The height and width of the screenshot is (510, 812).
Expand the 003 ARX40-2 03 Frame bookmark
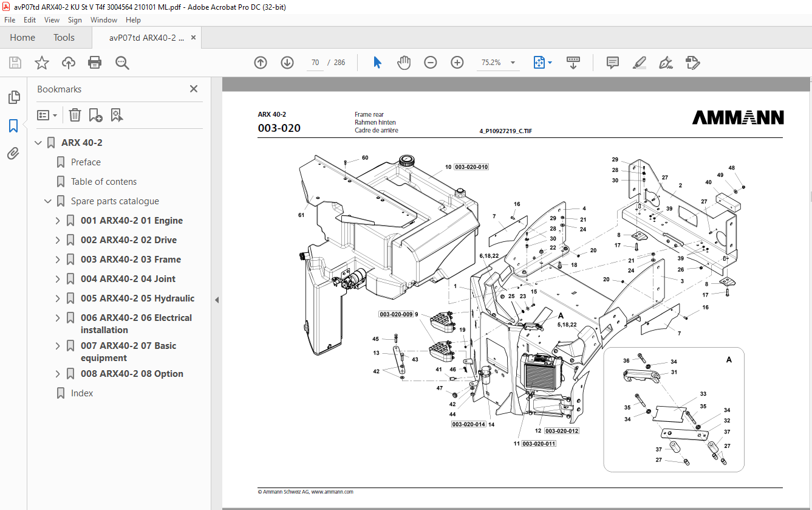pyautogui.click(x=58, y=260)
